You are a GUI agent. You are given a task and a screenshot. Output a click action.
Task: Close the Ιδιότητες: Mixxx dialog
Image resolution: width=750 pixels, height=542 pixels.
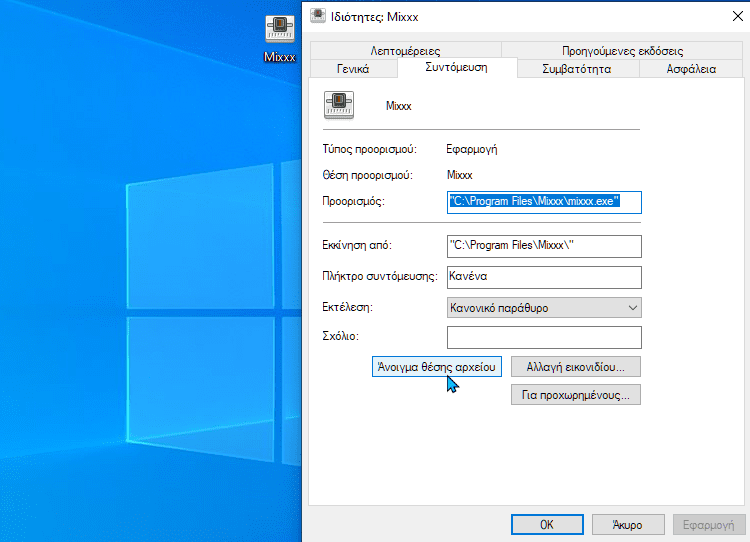tap(737, 16)
